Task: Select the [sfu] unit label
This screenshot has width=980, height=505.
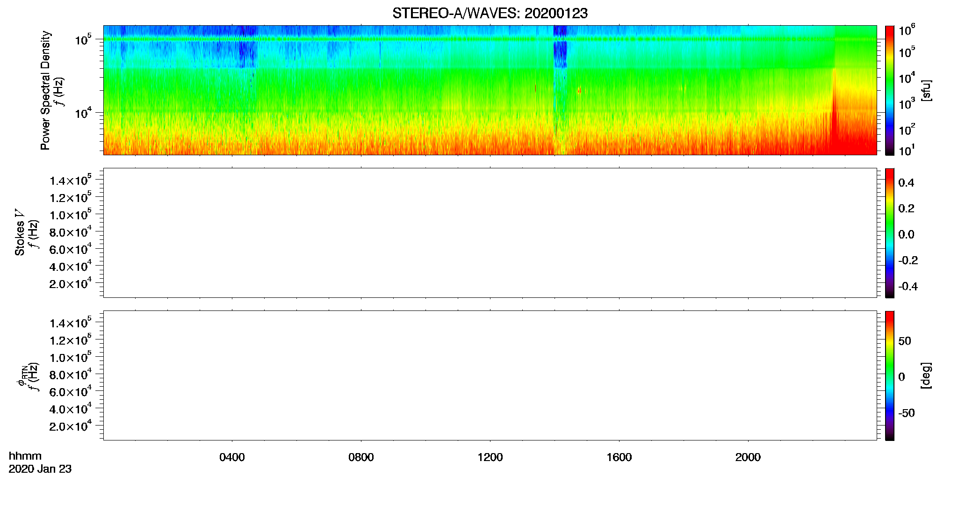Action: (926, 90)
